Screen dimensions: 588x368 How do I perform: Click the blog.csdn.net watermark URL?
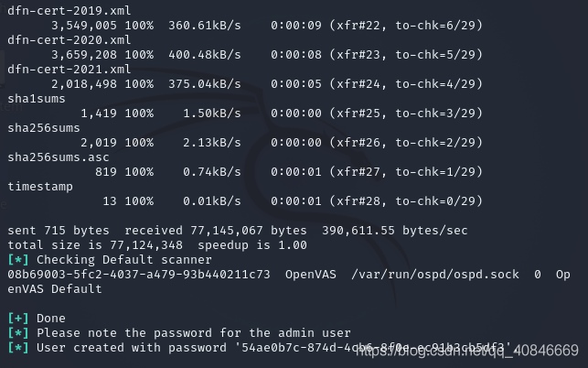pos(467,351)
